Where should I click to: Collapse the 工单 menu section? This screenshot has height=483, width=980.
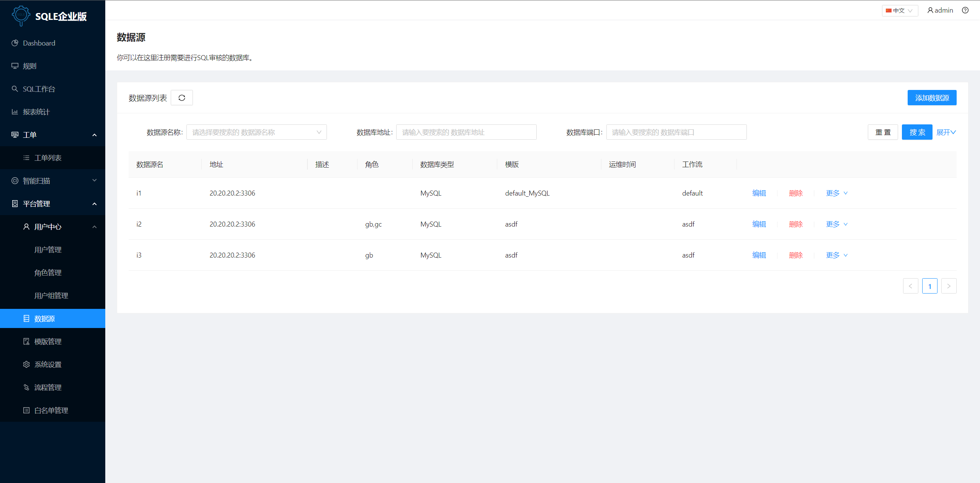click(x=52, y=135)
